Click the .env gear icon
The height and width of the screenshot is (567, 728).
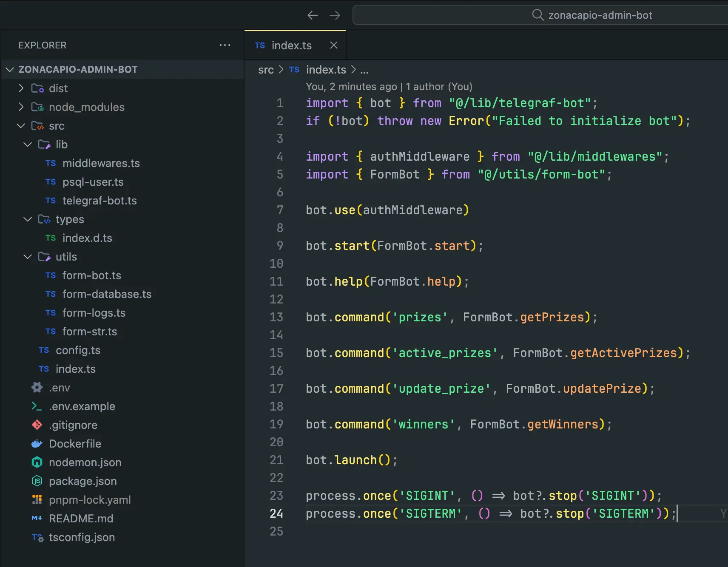pos(37,387)
